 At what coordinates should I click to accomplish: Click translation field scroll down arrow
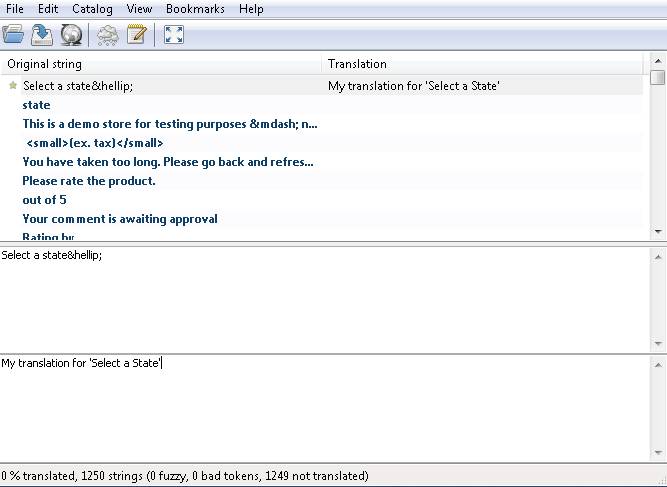point(658,453)
